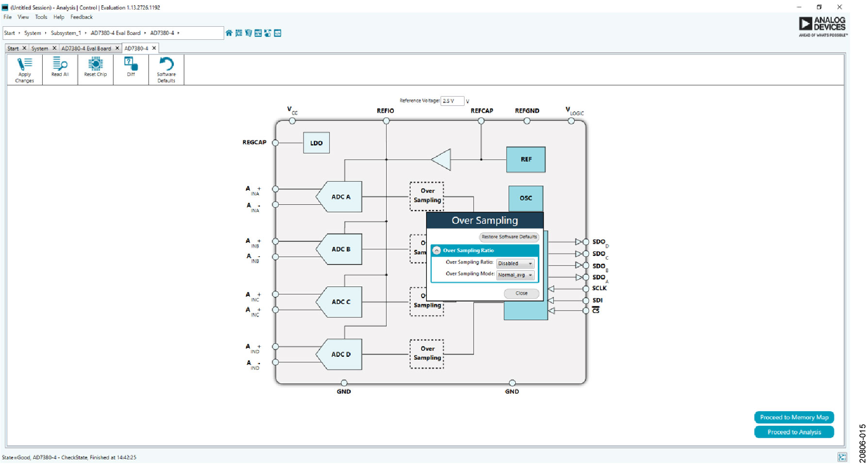
Task: Edit the Reference Voltage field
Action: click(x=451, y=100)
